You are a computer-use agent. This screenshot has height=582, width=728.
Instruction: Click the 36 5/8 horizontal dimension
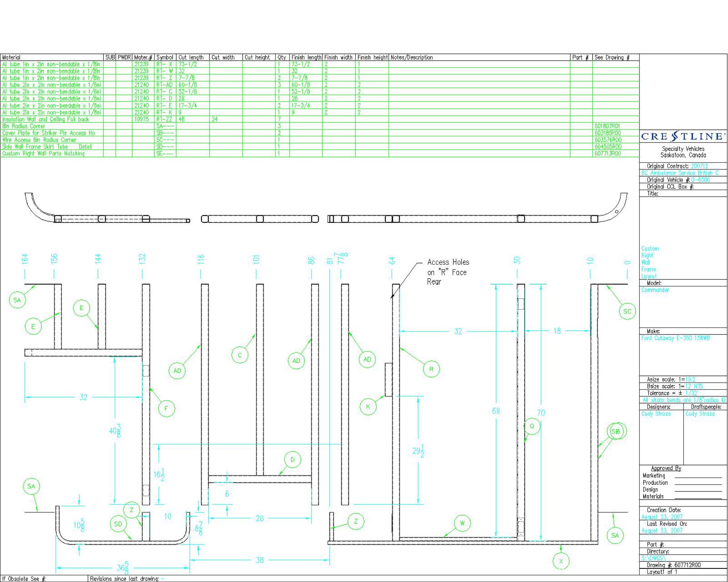pyautogui.click(x=122, y=568)
